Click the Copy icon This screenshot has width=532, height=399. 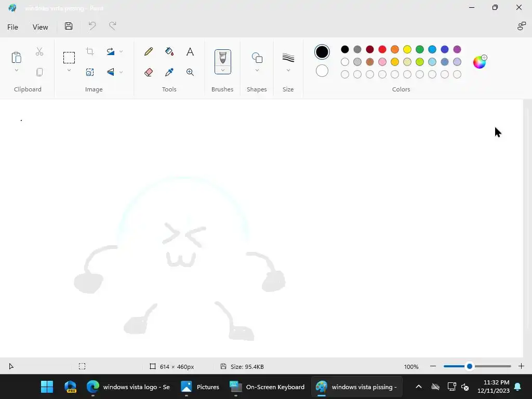coord(39,72)
